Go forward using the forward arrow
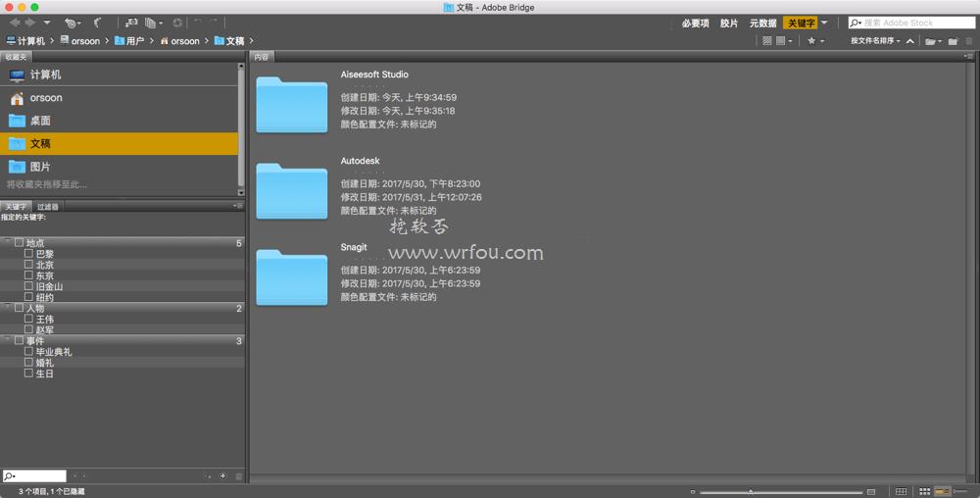The image size is (980, 498). [x=29, y=23]
